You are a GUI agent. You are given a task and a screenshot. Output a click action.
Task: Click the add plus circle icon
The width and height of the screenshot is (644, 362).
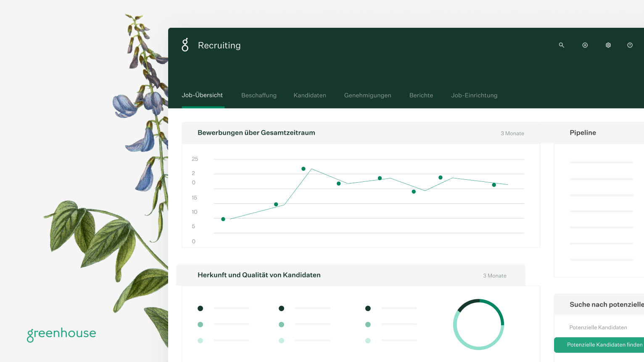click(x=585, y=45)
